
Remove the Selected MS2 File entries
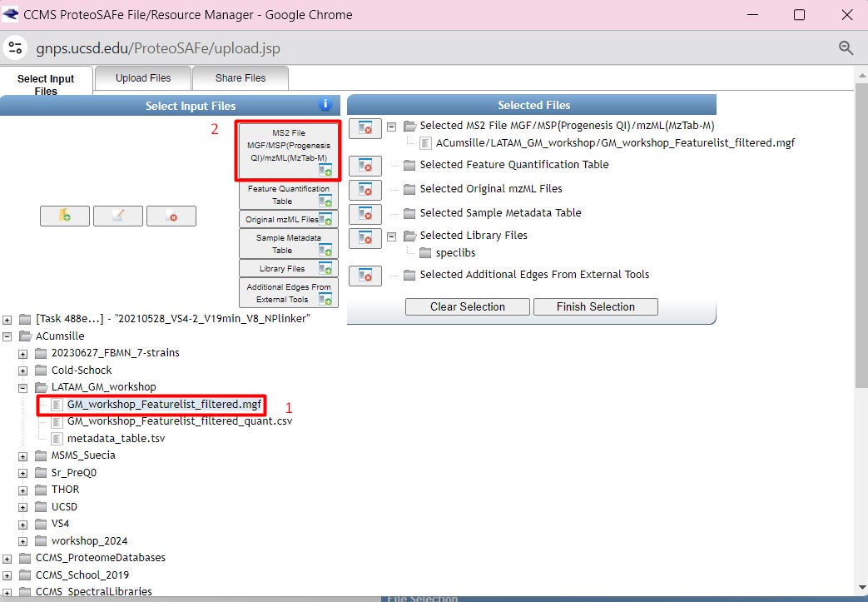coord(365,128)
